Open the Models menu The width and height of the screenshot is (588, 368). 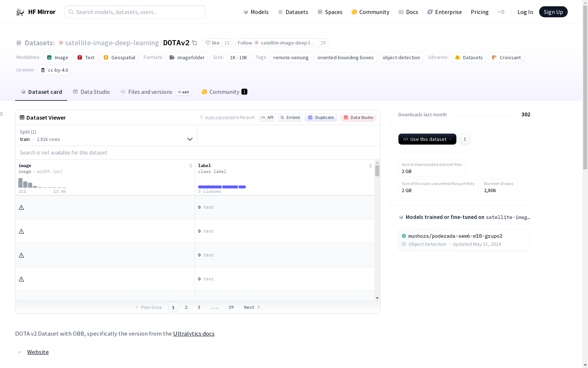256,12
